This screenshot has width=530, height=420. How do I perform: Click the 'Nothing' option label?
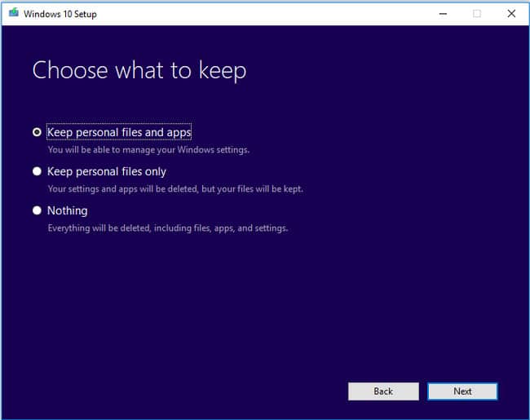coord(67,210)
